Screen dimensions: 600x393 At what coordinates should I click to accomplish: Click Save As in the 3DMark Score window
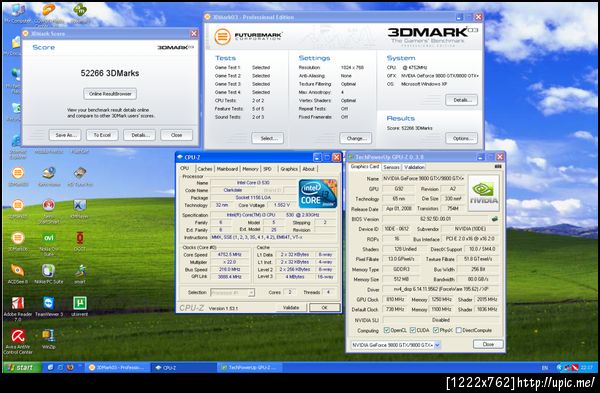pos(65,135)
